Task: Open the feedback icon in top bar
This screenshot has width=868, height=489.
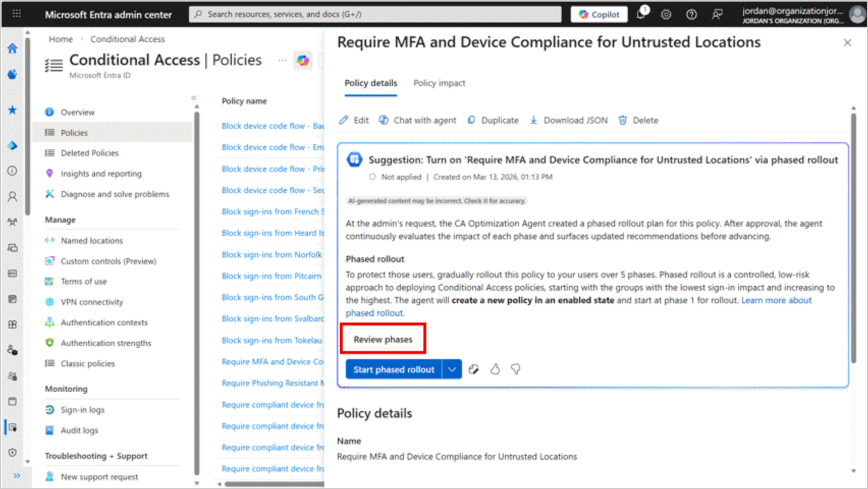Action: pyautogui.click(x=717, y=14)
